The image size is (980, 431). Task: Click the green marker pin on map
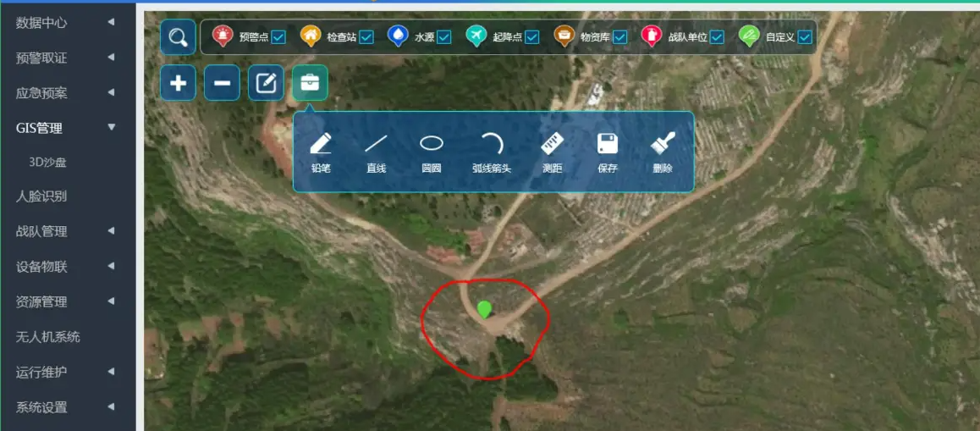[484, 309]
